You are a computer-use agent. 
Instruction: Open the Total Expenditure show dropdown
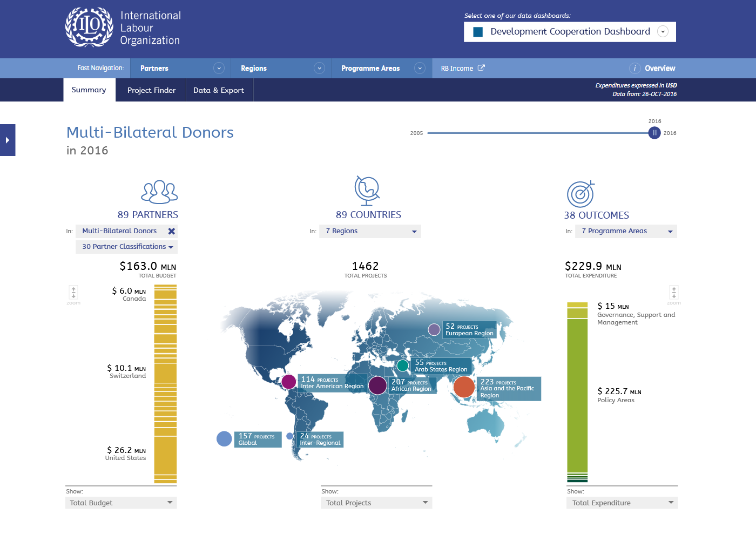click(622, 503)
